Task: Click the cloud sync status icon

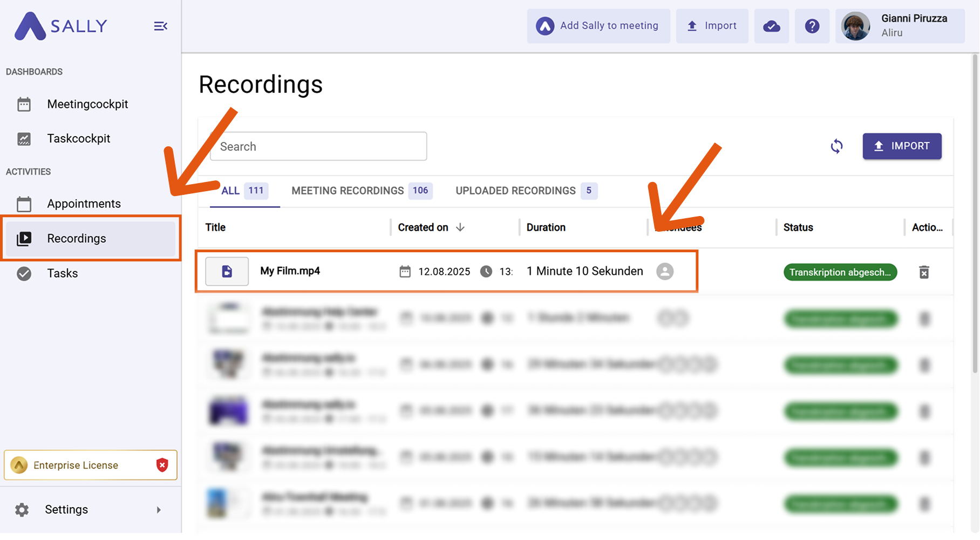Action: pyautogui.click(x=771, y=26)
